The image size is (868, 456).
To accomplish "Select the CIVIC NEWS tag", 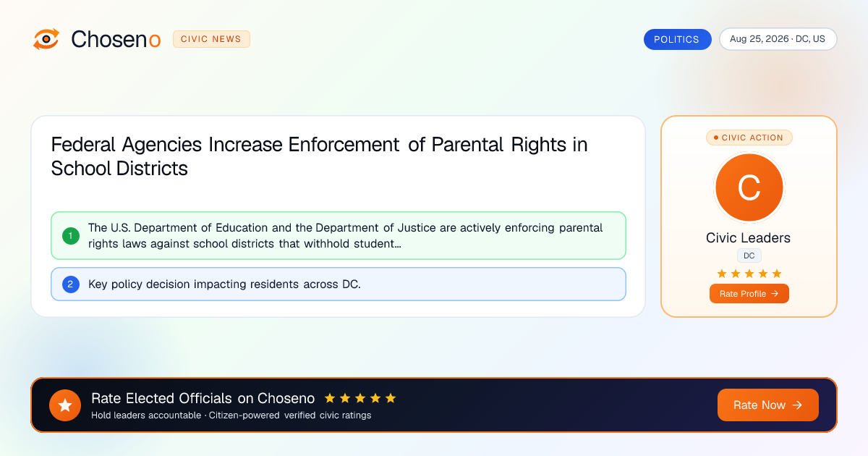I will coord(211,39).
